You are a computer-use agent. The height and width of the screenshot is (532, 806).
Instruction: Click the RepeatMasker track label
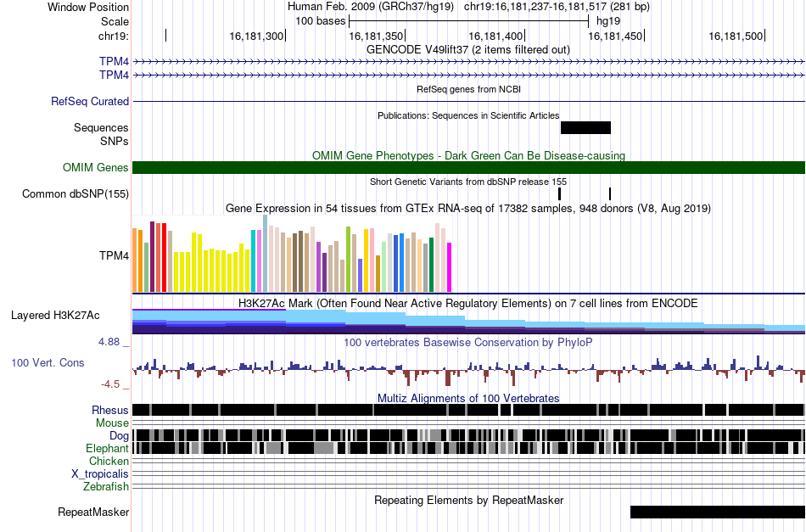click(x=93, y=512)
